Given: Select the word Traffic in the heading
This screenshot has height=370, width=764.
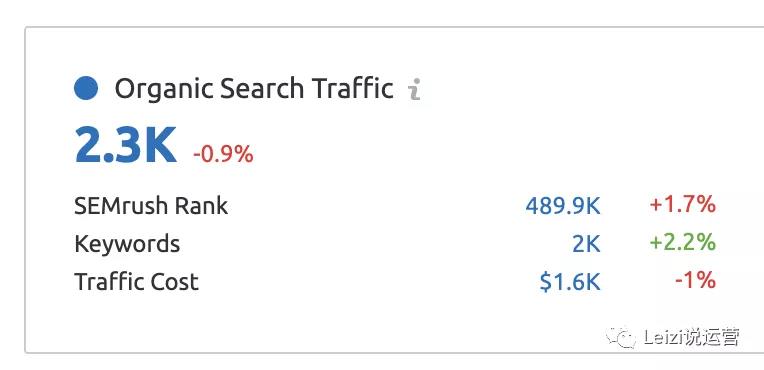Looking at the screenshot, I should tap(353, 88).
